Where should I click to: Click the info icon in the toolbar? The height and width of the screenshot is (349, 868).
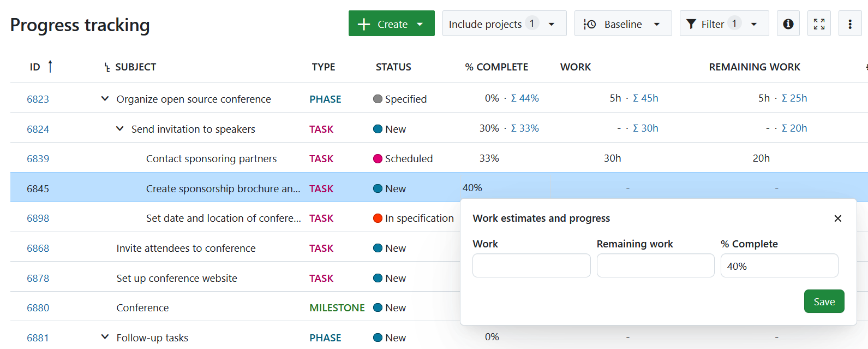point(788,24)
